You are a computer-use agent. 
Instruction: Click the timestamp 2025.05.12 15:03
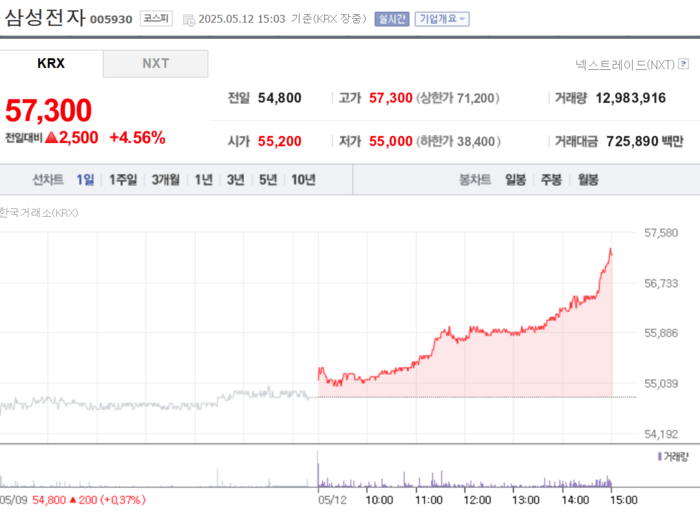242,19
